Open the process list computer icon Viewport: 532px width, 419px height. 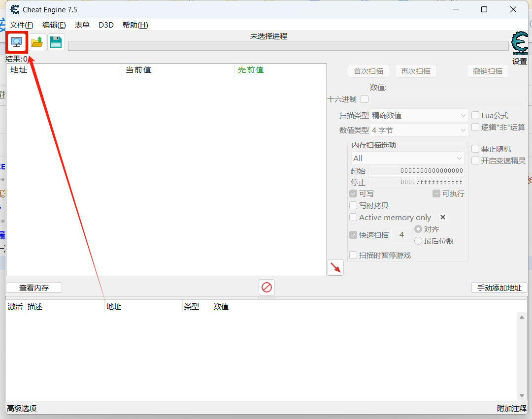tap(16, 42)
